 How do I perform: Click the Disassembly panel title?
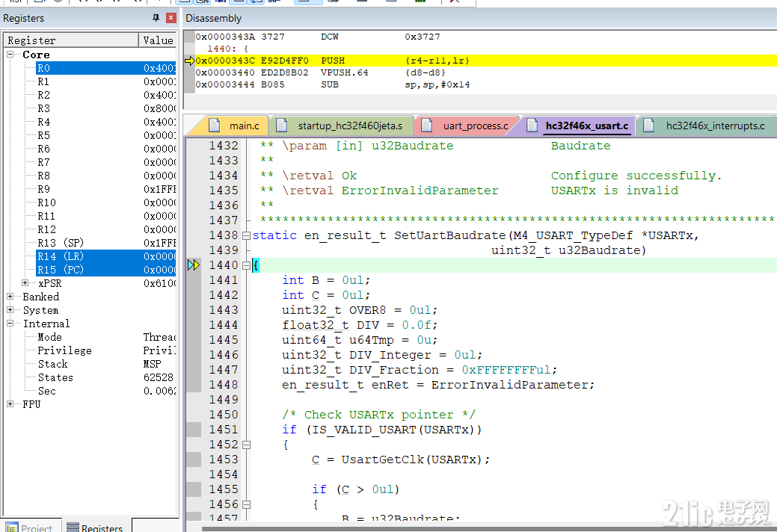[214, 19]
